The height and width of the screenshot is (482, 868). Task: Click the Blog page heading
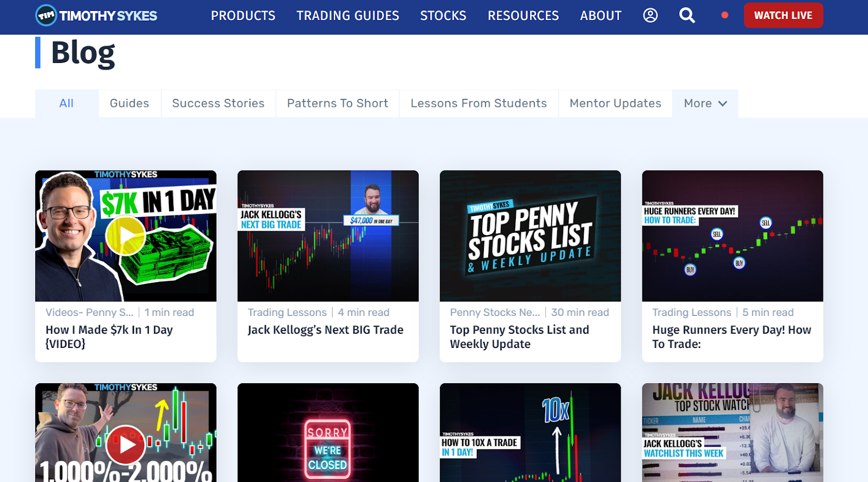point(83,53)
